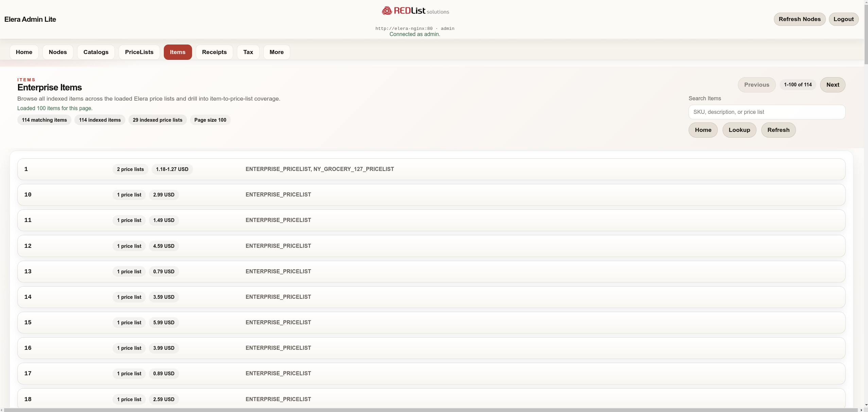Switch to the Nodes tab

pyautogui.click(x=58, y=52)
